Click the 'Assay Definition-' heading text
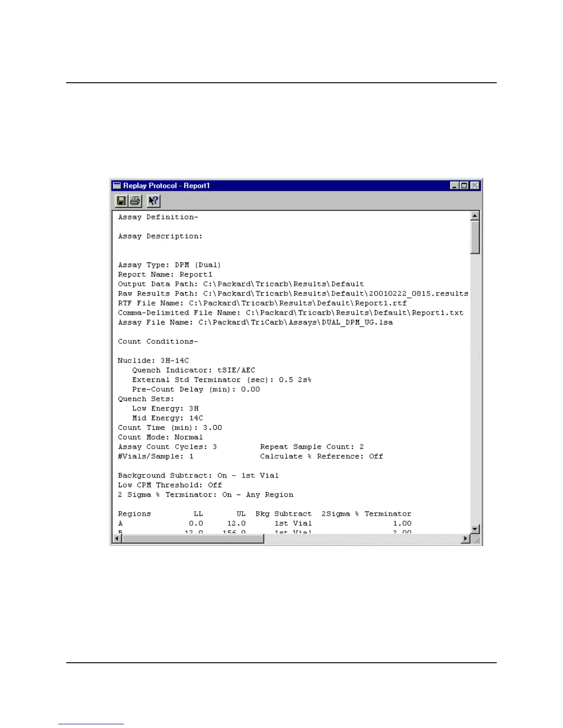563x728 pixels. [x=158, y=217]
